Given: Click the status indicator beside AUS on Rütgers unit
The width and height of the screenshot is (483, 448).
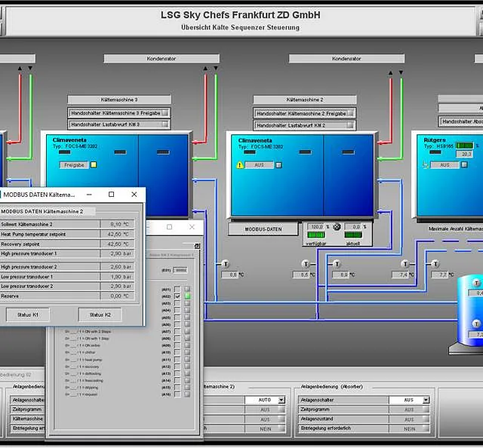Looking at the screenshot, I should [x=464, y=164].
